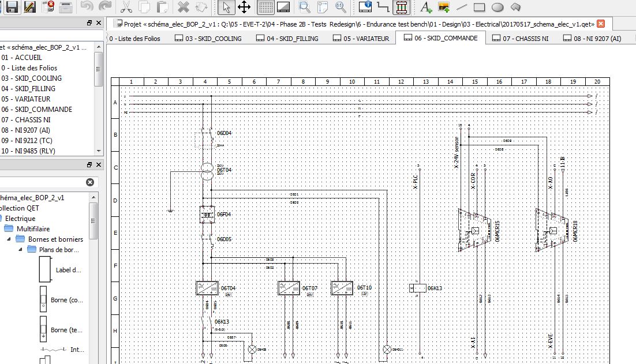Collapse the Bornes et borniers folder
Image resolution: width=636 pixels, height=364 pixels.
(x=10, y=239)
